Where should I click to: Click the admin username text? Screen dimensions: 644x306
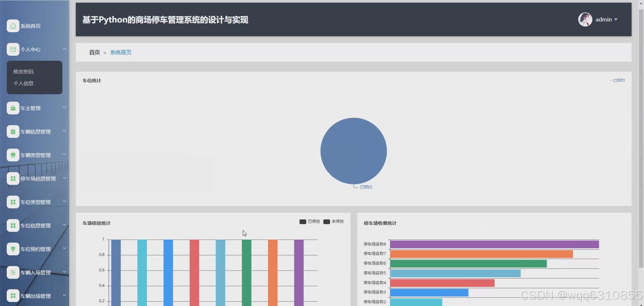click(604, 20)
